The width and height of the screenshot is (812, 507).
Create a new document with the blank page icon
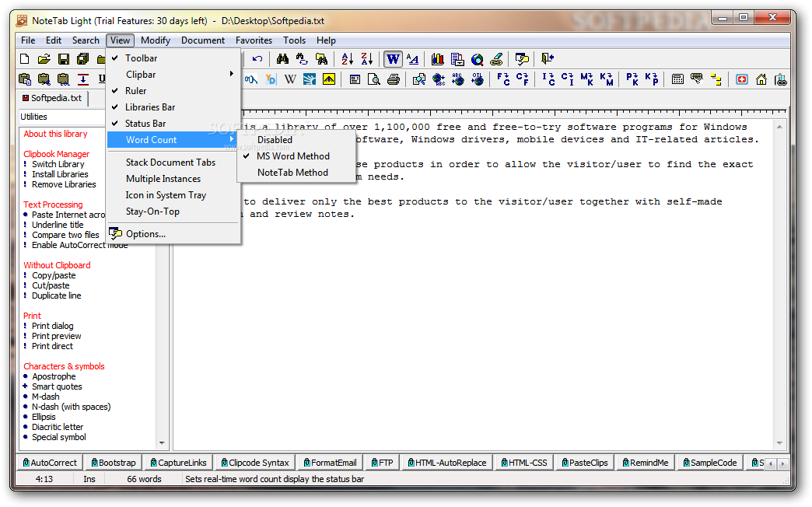[x=24, y=59]
